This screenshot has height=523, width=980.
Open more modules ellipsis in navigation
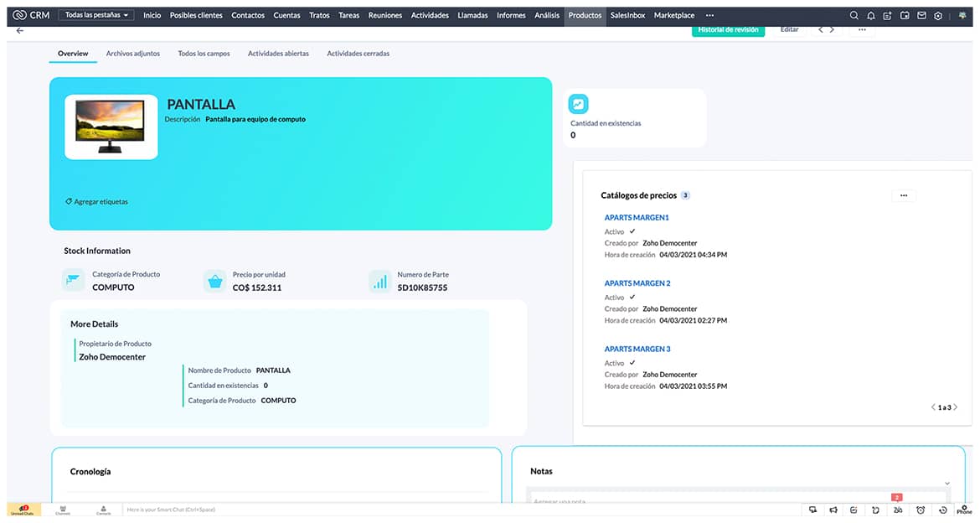pos(709,15)
